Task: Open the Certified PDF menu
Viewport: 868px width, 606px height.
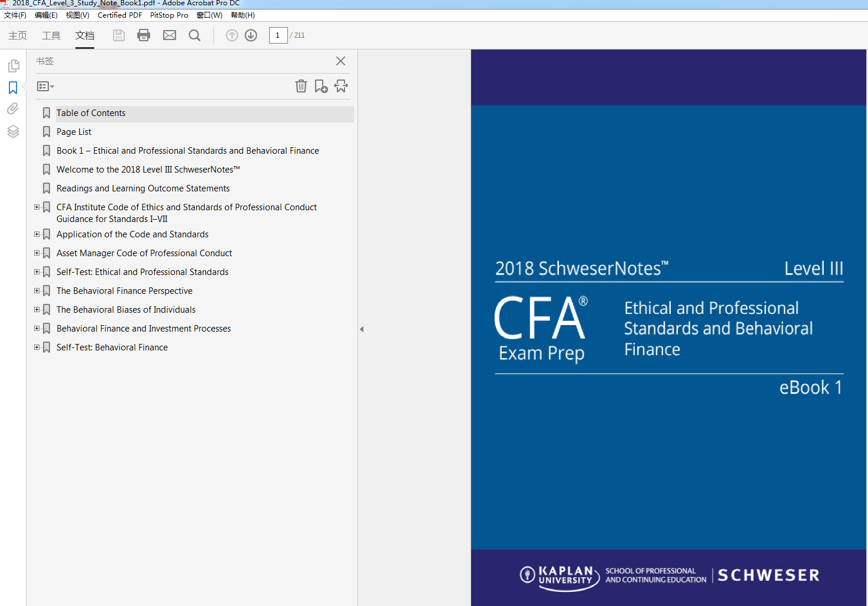Action: [x=120, y=15]
